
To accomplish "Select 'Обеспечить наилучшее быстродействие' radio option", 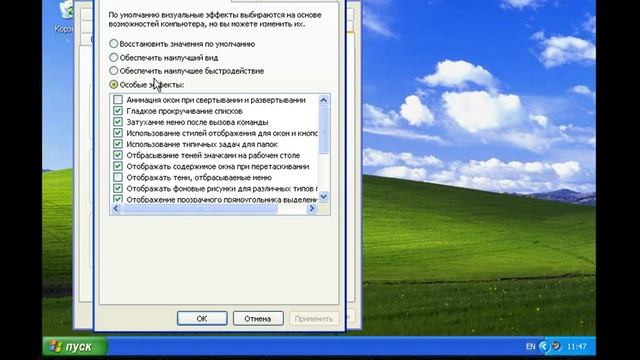I will [x=113, y=71].
